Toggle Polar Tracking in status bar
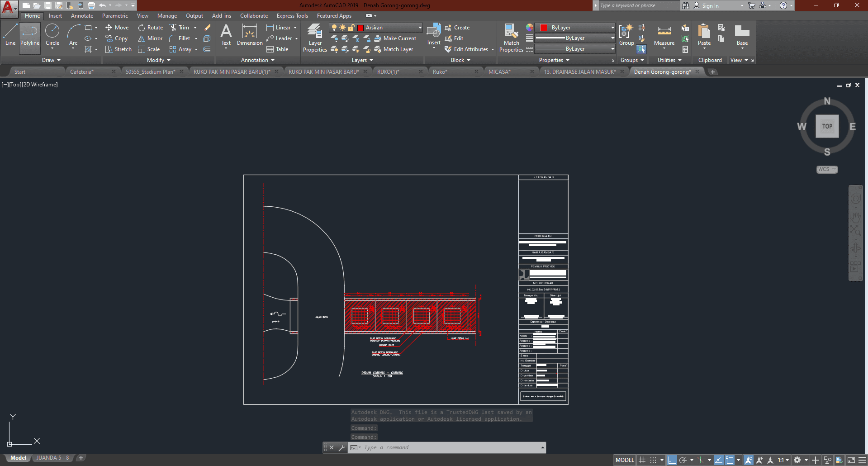The width and height of the screenshot is (868, 466). click(683, 460)
